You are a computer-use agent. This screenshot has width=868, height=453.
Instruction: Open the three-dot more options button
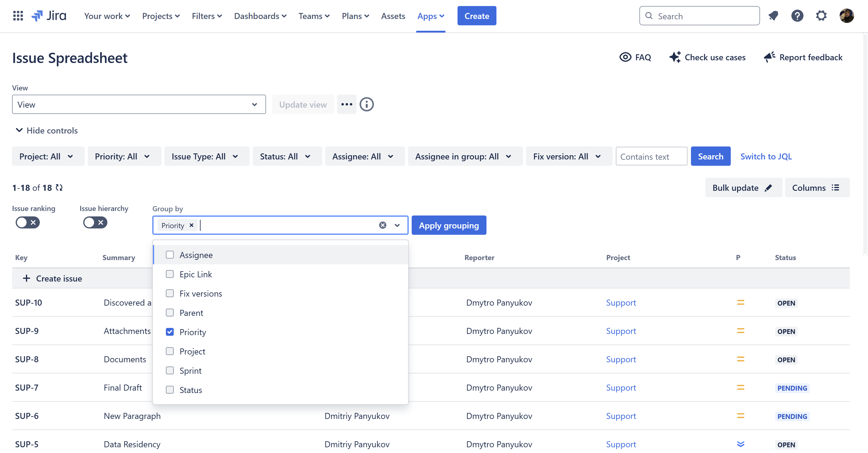click(347, 104)
